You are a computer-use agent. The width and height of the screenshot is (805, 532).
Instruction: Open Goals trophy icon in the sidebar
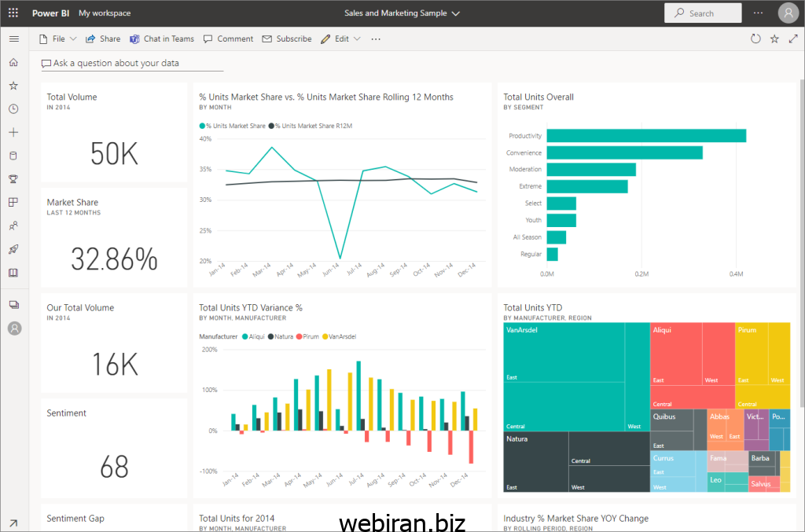click(x=13, y=179)
